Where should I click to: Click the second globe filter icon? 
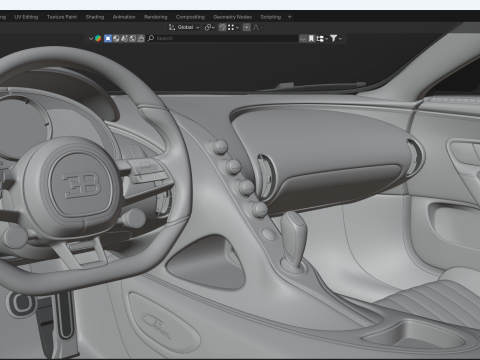[x=116, y=39]
